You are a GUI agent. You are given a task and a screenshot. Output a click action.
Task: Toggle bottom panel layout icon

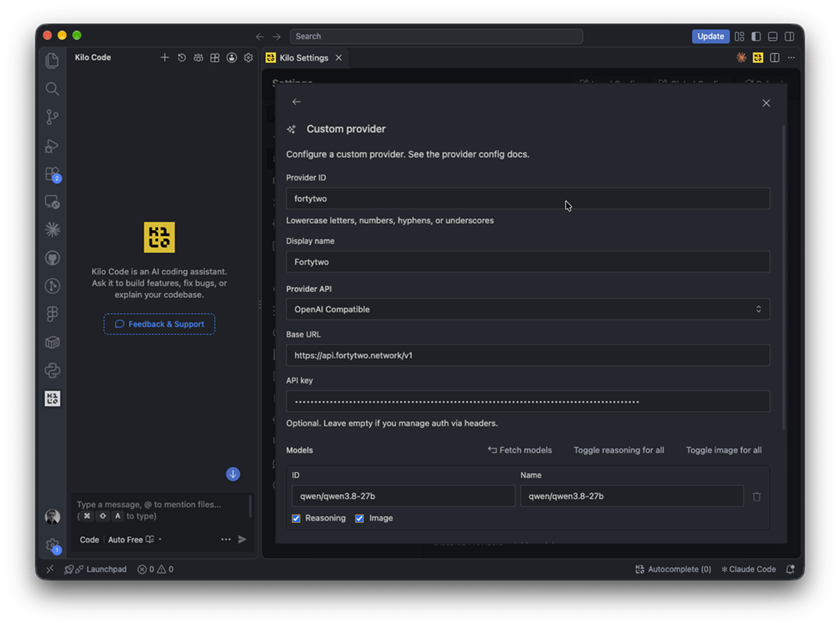point(773,36)
